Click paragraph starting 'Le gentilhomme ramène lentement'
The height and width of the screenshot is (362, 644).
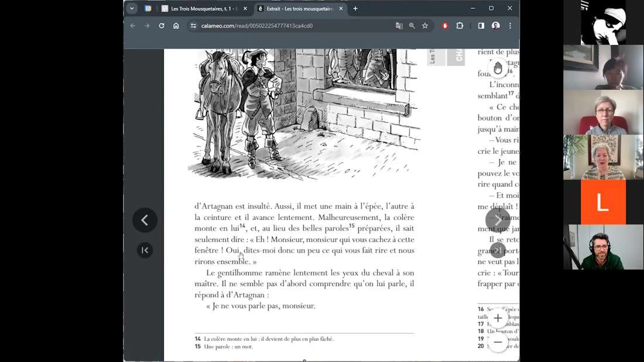304,284
